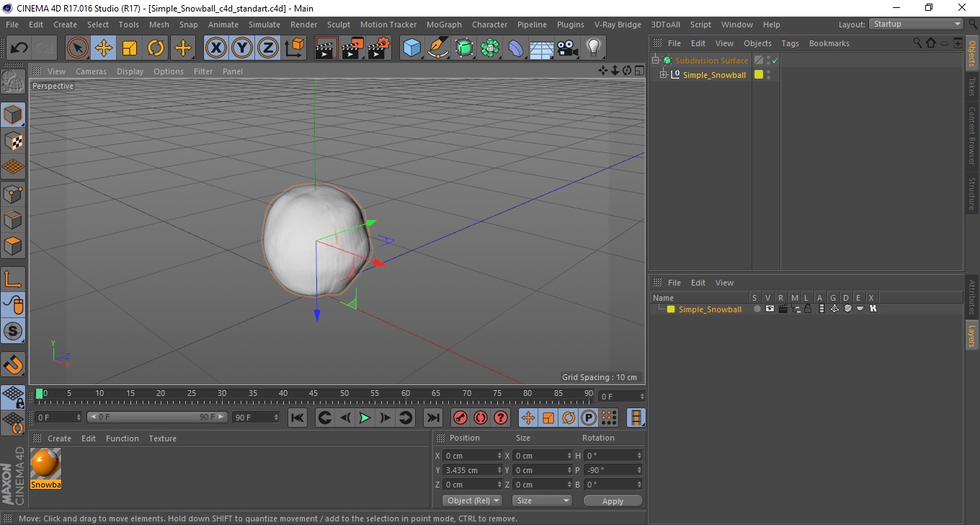Add a Light object bulb icon

[593, 48]
